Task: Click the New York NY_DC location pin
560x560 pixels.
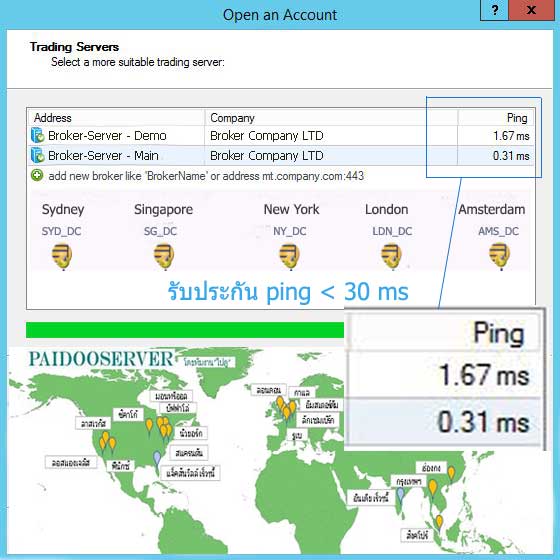Action: [x=289, y=256]
